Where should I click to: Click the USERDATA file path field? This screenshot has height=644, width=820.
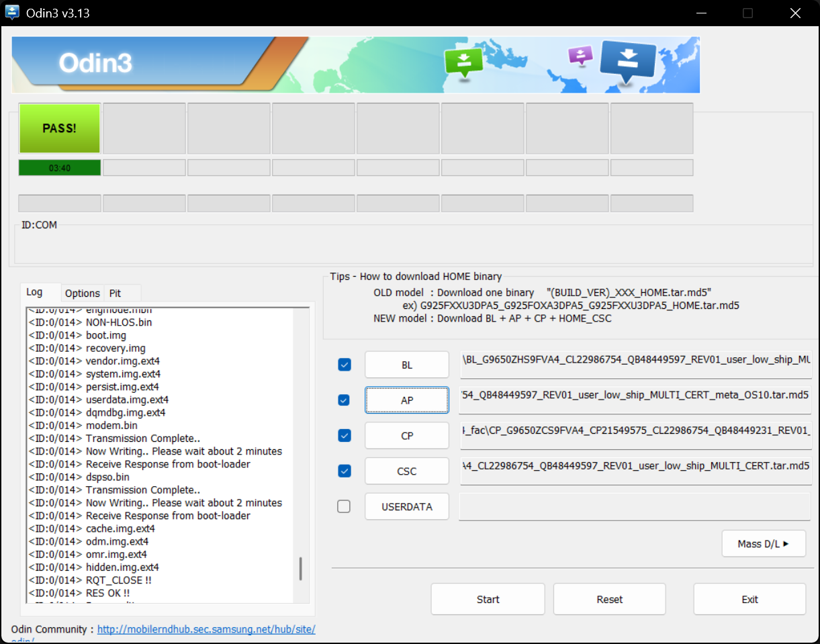[634, 507]
